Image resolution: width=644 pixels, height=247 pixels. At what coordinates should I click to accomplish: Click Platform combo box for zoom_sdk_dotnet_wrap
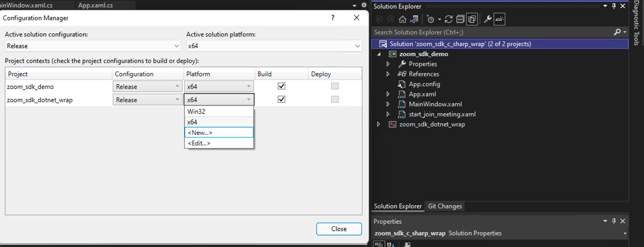pyautogui.click(x=219, y=100)
